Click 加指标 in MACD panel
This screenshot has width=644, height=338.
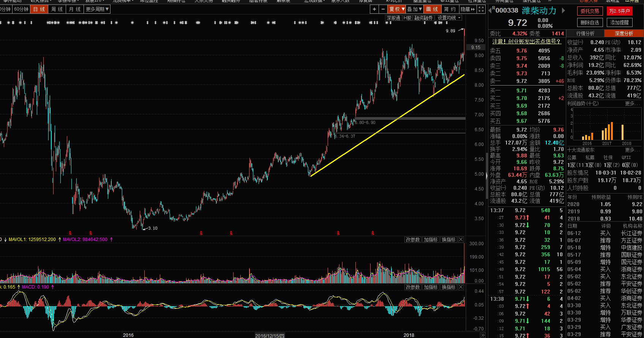431,287
